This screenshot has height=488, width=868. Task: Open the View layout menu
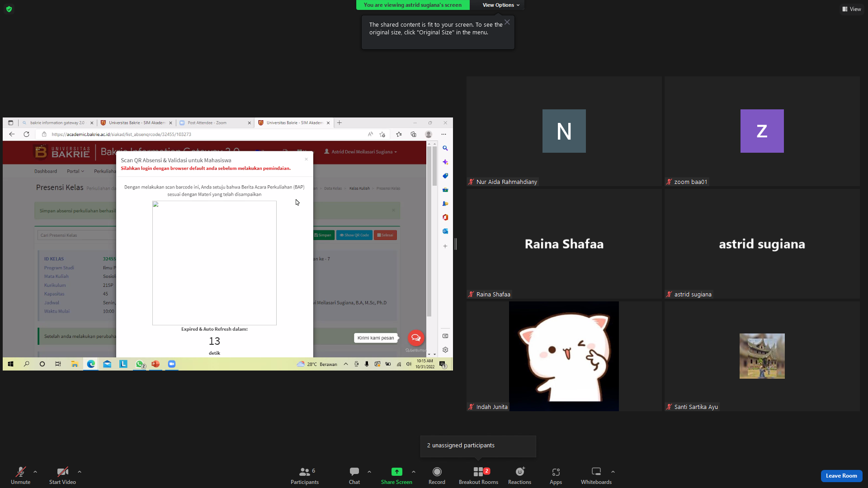click(851, 9)
